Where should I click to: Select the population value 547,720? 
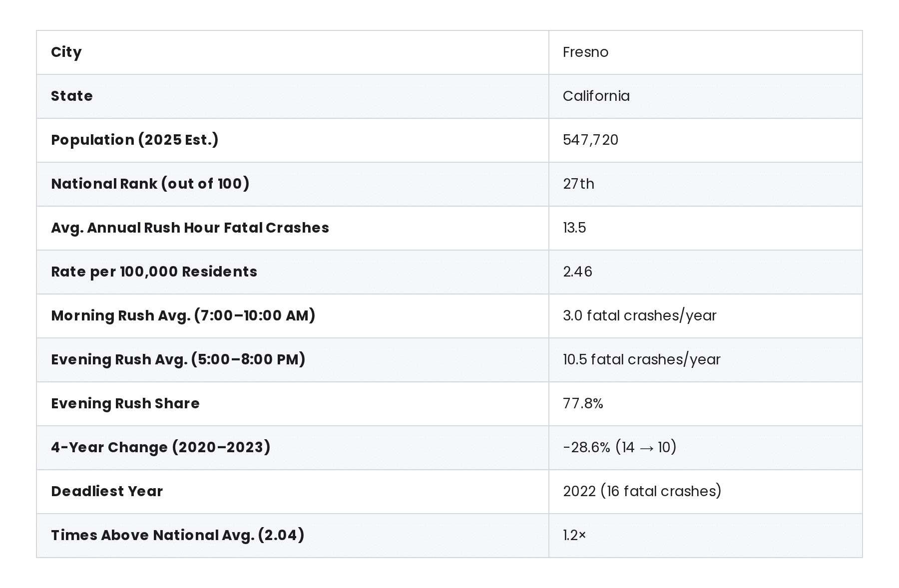click(x=590, y=140)
